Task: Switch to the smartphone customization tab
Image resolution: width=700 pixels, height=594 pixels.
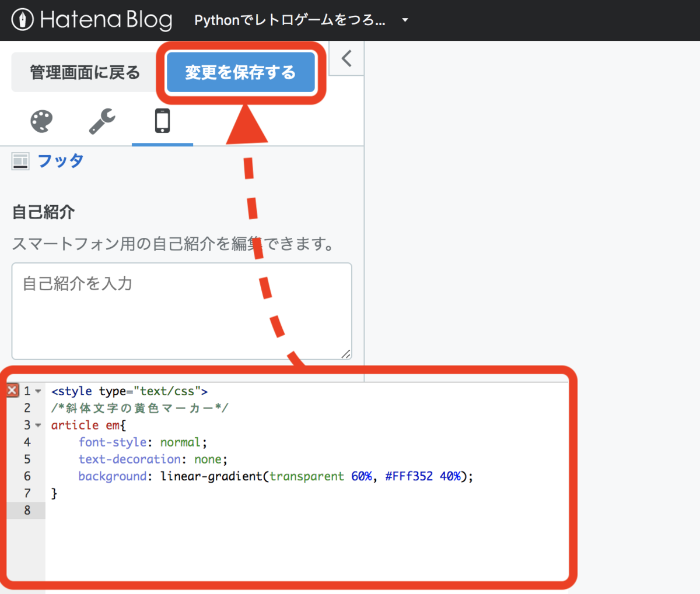Action: (x=162, y=121)
